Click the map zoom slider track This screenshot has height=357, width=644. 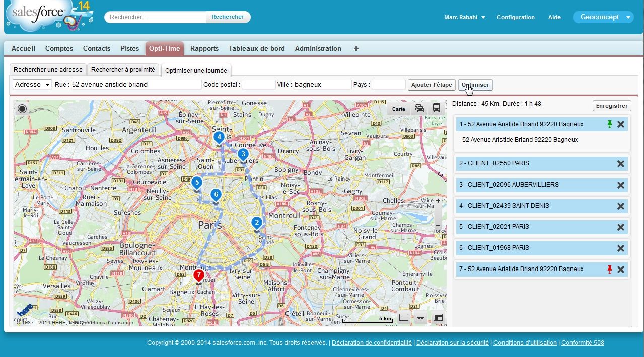[438, 213]
